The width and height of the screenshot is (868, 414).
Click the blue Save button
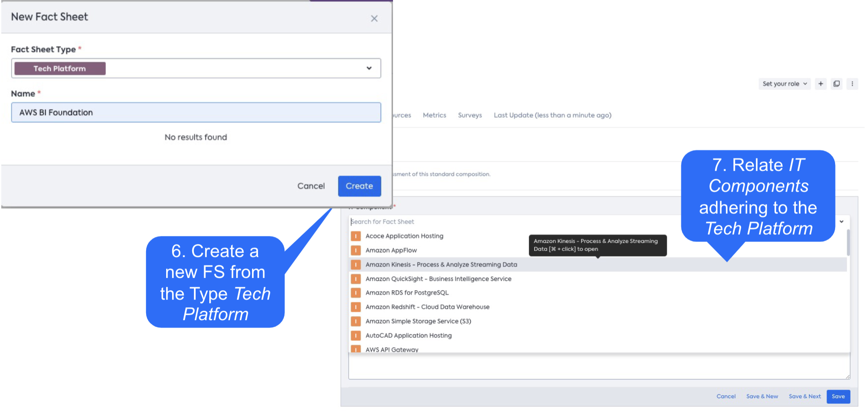[x=838, y=397]
